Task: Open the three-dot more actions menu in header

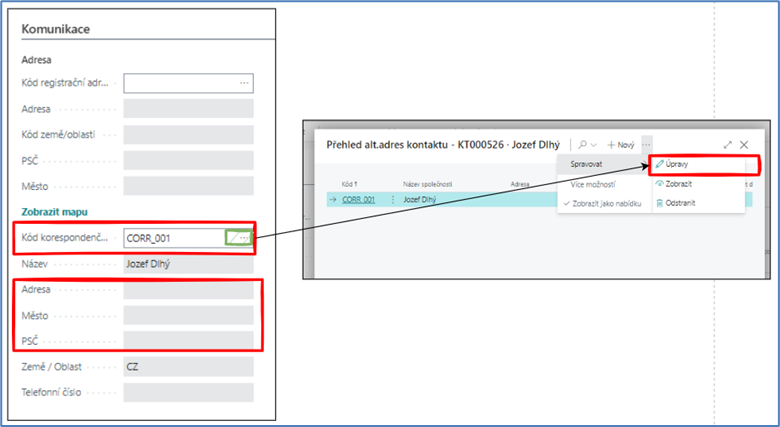Action: [647, 145]
